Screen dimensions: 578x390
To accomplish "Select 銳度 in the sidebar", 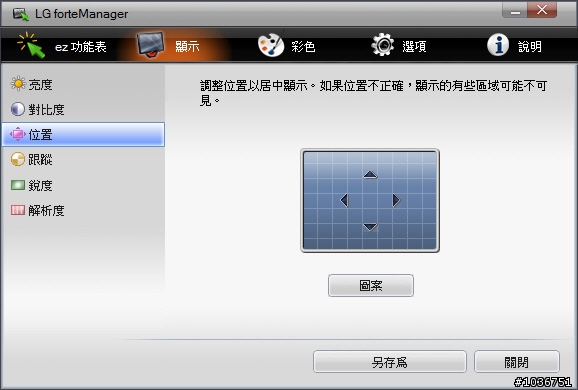I will pos(83,185).
